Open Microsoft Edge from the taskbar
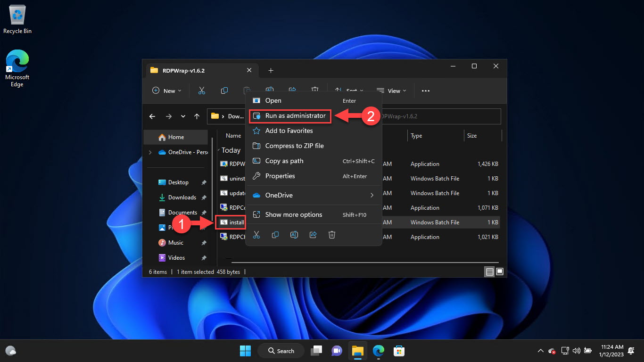Viewport: 644px width, 362px height. 378,351
